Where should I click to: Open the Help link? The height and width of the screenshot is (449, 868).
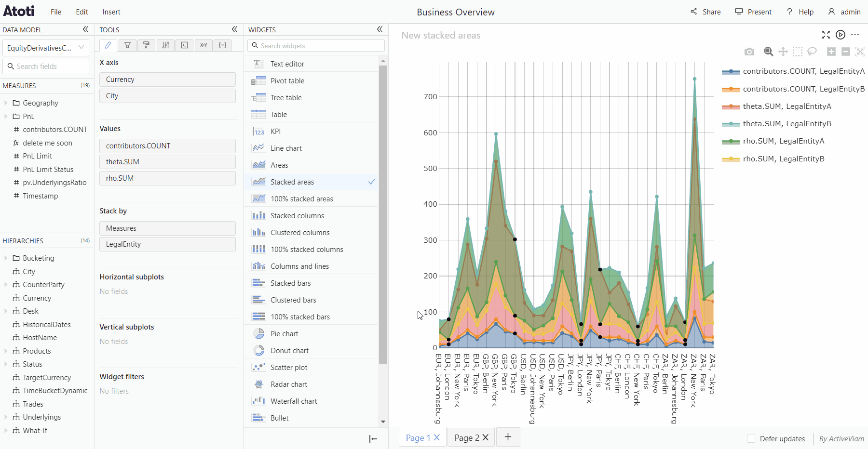click(800, 12)
